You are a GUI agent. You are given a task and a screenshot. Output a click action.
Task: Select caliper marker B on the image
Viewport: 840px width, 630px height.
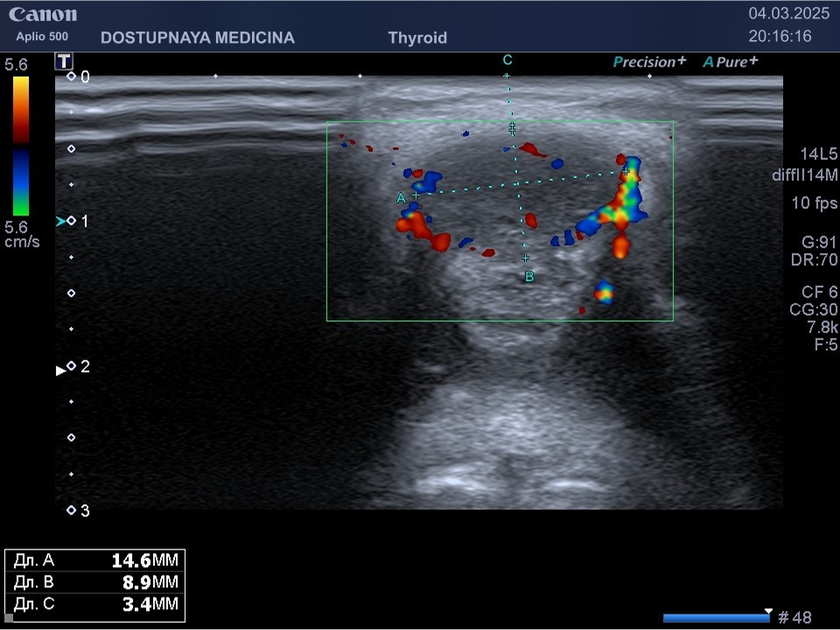click(529, 276)
